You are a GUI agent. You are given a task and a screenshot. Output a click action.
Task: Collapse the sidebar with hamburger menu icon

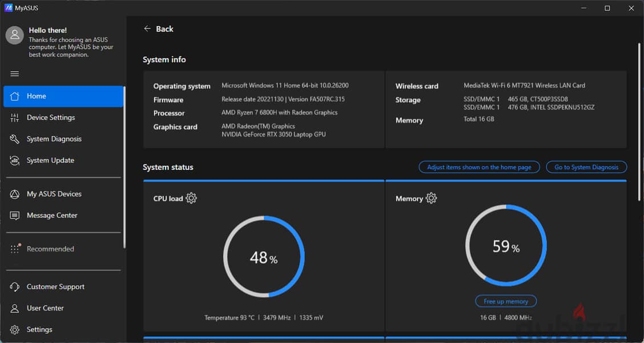coord(14,74)
